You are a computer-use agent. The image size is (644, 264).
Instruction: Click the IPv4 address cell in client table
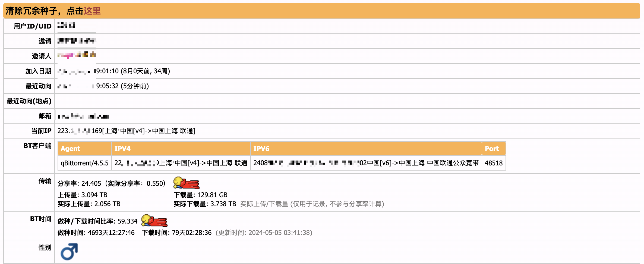pos(181,163)
